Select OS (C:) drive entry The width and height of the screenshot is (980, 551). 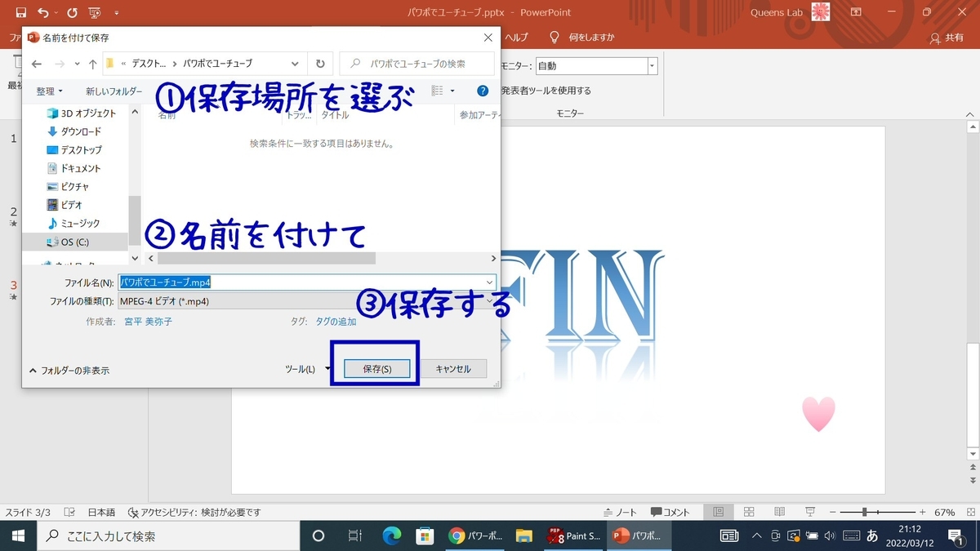pyautogui.click(x=75, y=242)
